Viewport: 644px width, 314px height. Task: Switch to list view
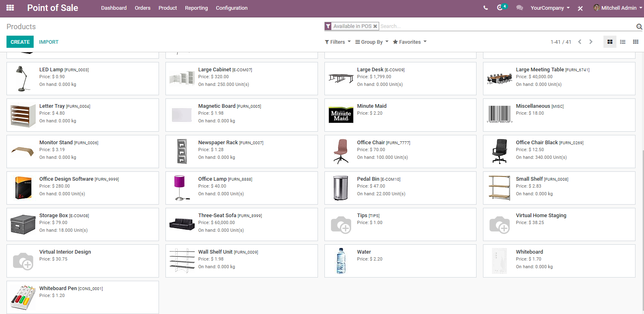[623, 42]
